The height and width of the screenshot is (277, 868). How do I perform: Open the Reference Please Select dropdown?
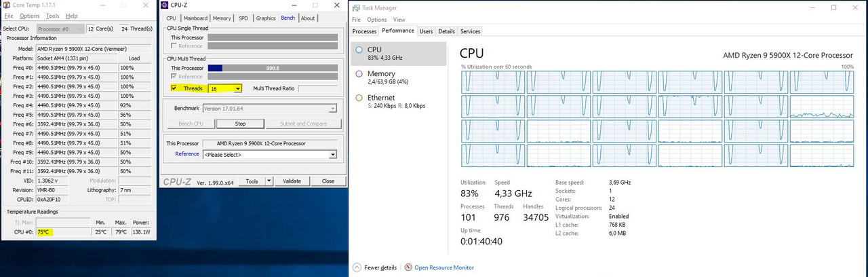click(x=333, y=154)
